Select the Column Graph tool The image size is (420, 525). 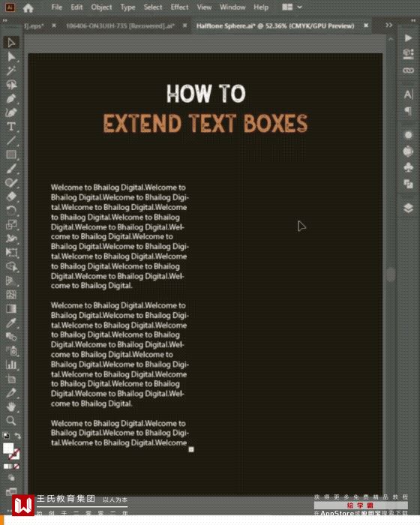11,364
